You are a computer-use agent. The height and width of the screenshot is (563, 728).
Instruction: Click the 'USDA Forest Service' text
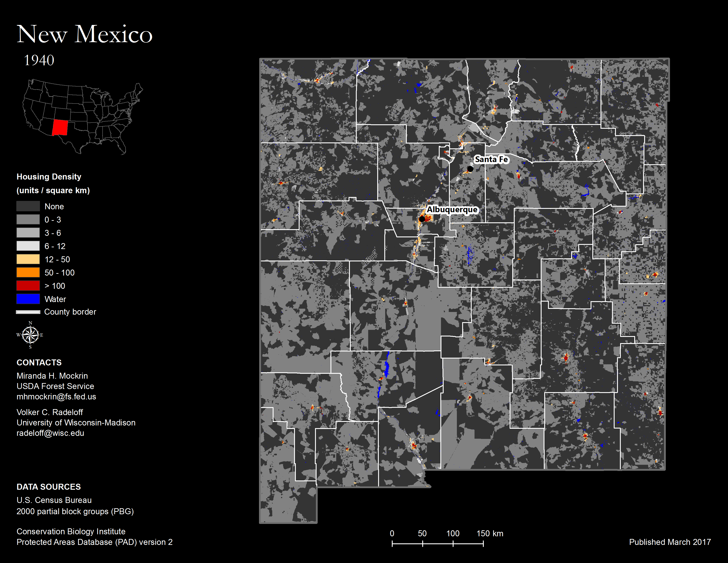[x=55, y=386]
